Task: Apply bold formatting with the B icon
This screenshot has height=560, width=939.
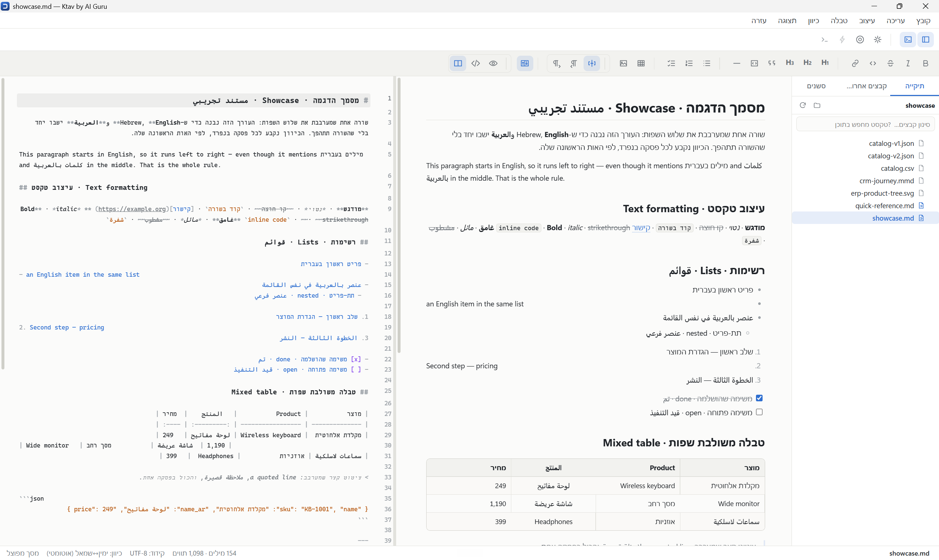Action: tap(925, 63)
